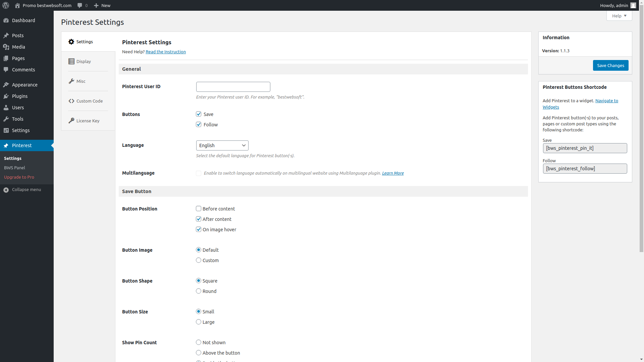The image size is (644, 362).
Task: Click the home icon beside Promo bestwebsoft.com
Action: (x=17, y=5)
